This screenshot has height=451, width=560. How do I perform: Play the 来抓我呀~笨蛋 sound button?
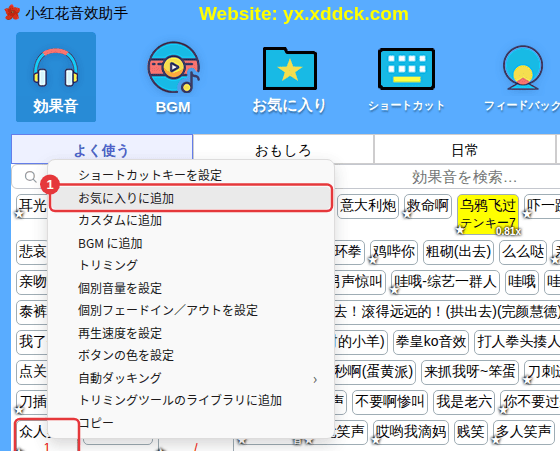tap(470, 372)
